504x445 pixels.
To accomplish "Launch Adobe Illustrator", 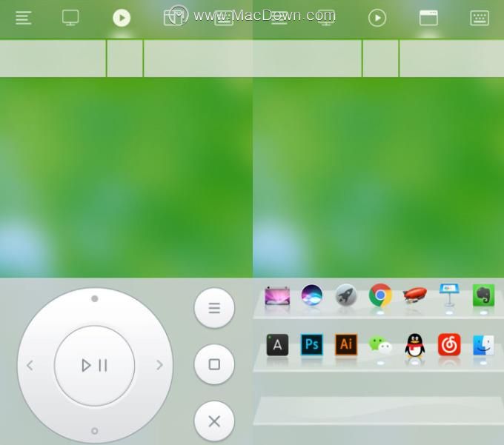I will tap(346, 344).
